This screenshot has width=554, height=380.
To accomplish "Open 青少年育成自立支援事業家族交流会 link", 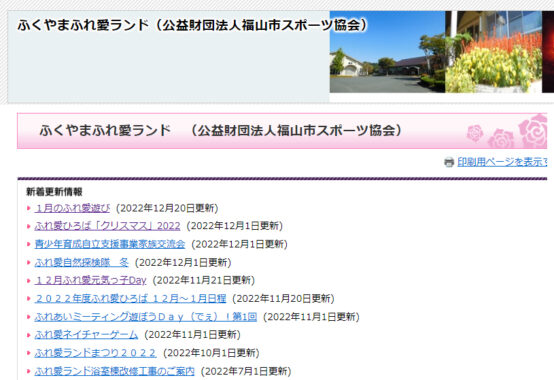I will tap(110, 244).
